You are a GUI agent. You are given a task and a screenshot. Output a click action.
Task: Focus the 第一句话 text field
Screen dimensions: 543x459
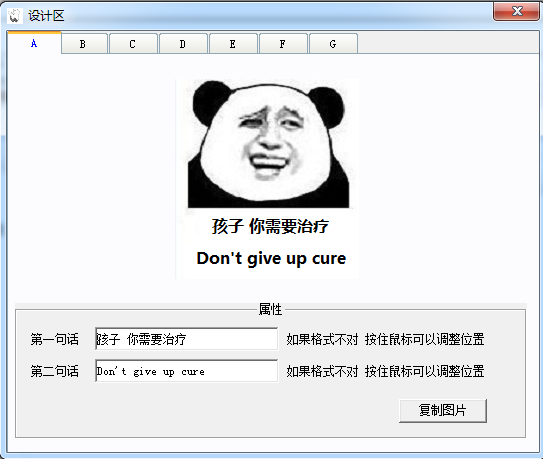click(x=186, y=339)
